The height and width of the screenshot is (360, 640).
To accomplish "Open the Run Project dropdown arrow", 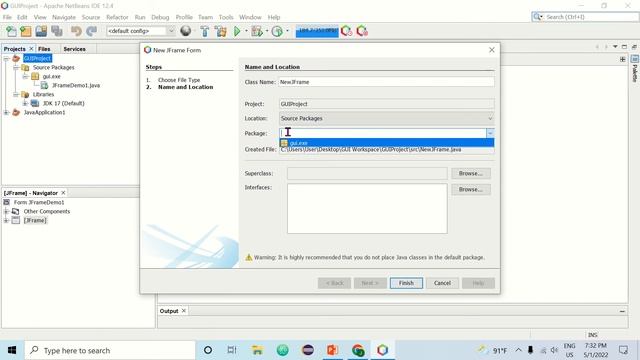I will tap(246, 31).
